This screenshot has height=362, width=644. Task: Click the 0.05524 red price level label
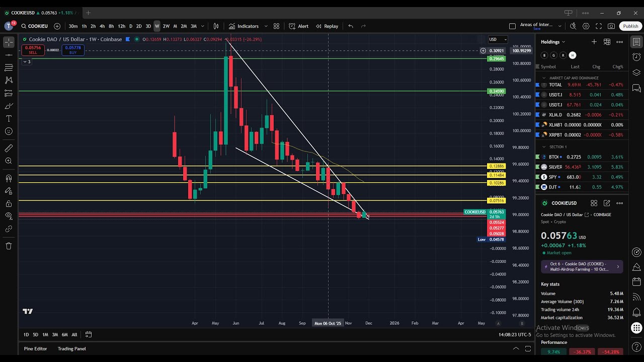point(497,222)
